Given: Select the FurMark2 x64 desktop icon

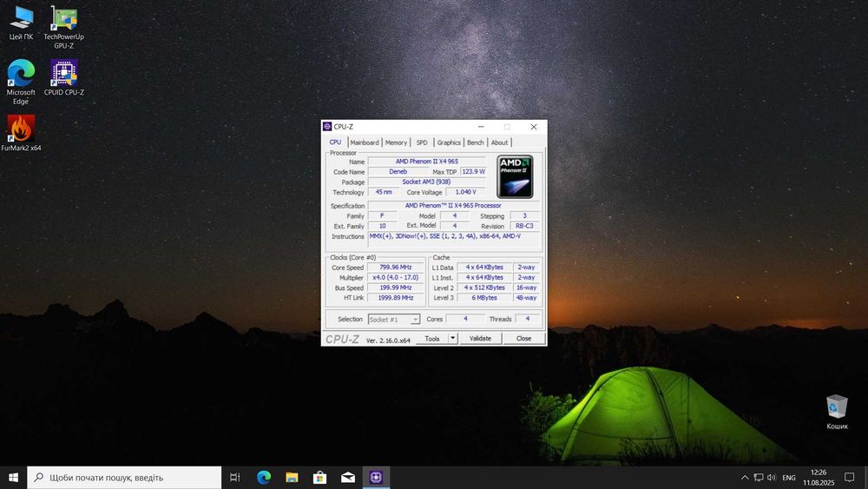Looking at the screenshot, I should click(x=21, y=133).
